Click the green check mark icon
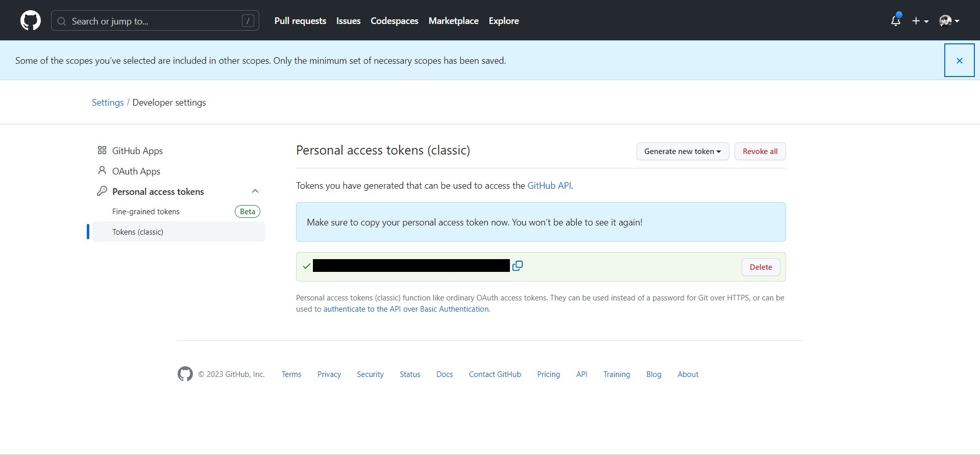This screenshot has width=980, height=455. coord(306,266)
